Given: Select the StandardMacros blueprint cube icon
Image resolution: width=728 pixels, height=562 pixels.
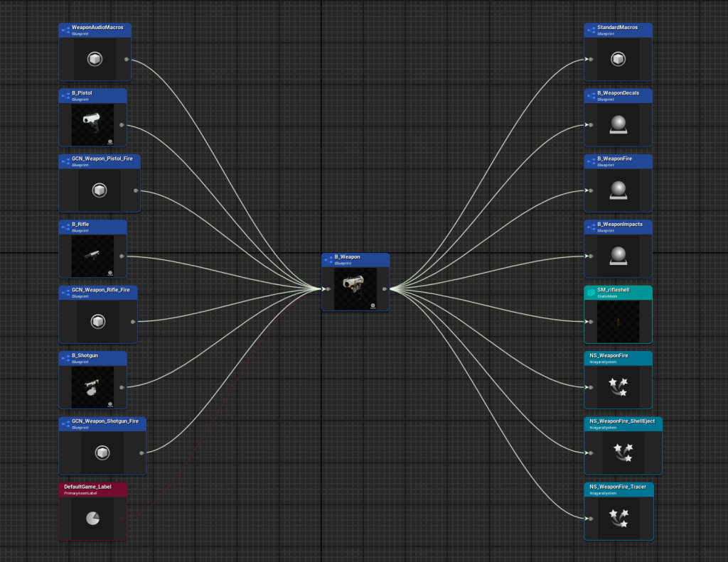Looking at the screenshot, I should click(x=618, y=60).
